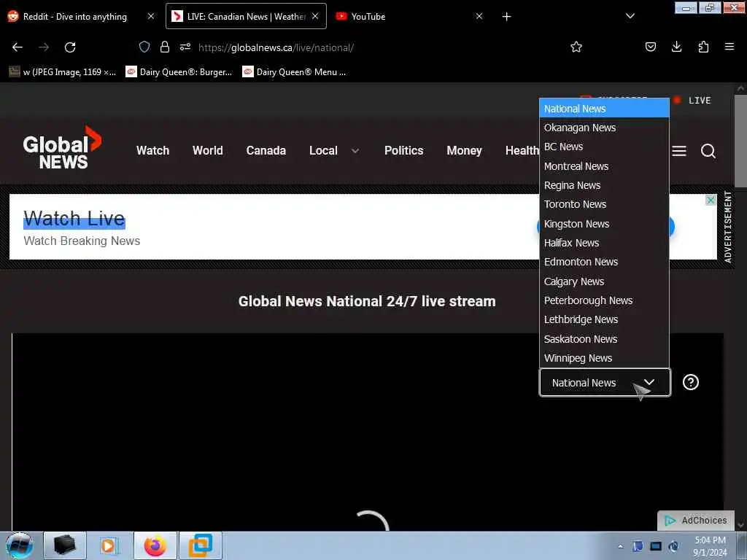Show hidden system tray icons

point(620,546)
